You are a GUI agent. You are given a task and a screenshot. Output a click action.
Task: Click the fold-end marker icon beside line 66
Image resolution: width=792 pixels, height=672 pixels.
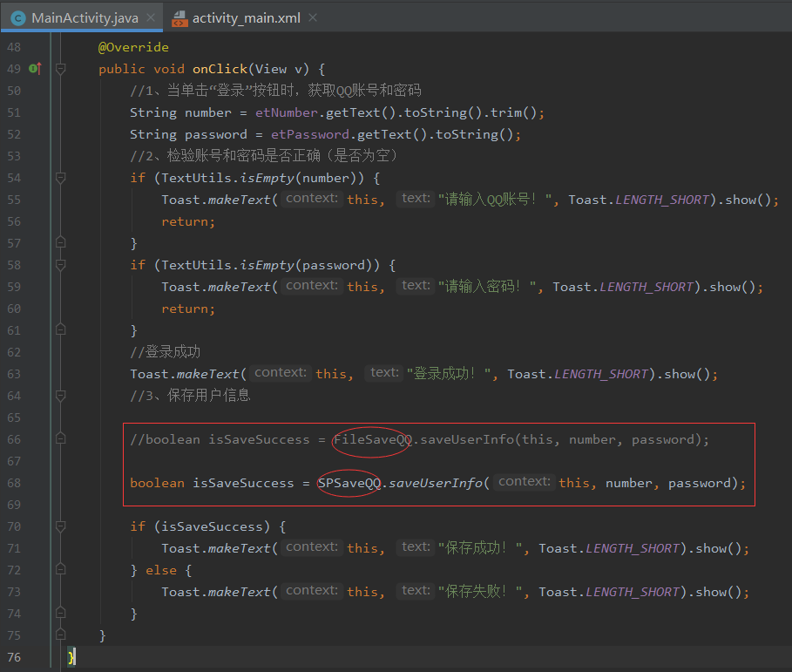tap(60, 438)
